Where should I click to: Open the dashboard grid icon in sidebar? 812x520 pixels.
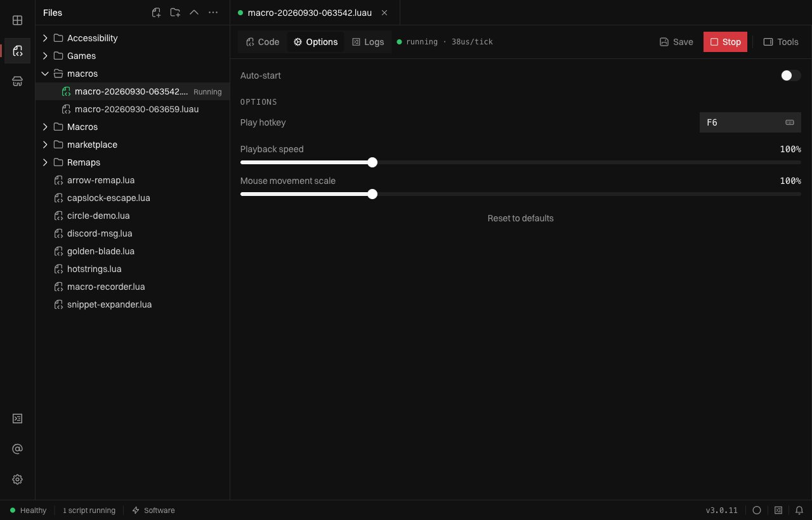point(17,20)
